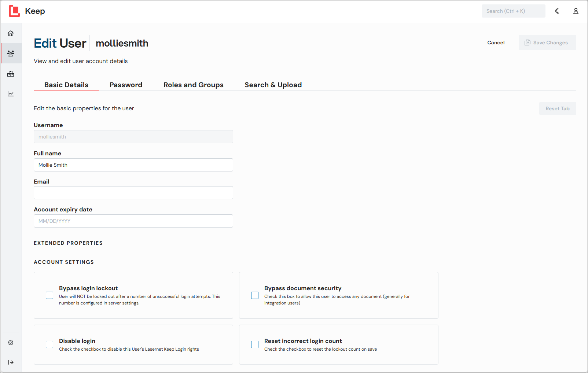Screen dimensions: 588x373
Task: Enable Bypass login lockout checkbox
Action: (49, 295)
